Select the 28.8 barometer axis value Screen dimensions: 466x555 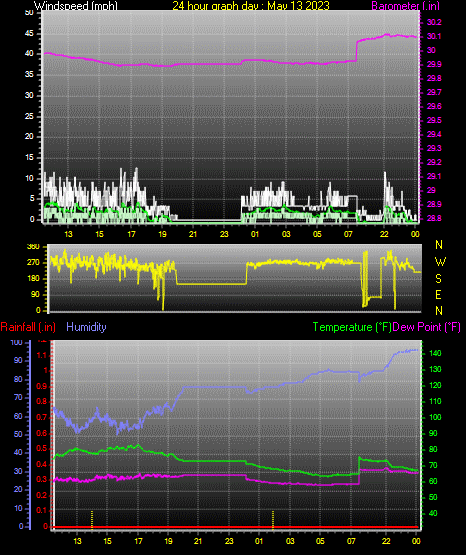(x=435, y=218)
